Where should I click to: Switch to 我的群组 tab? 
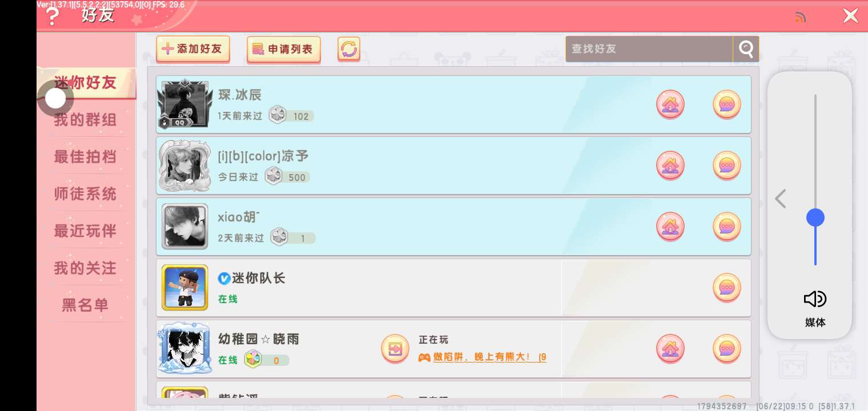pyautogui.click(x=86, y=120)
